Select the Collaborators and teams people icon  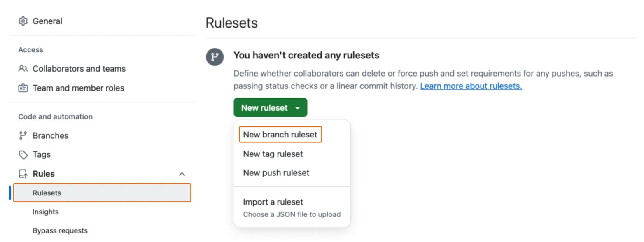click(x=23, y=69)
